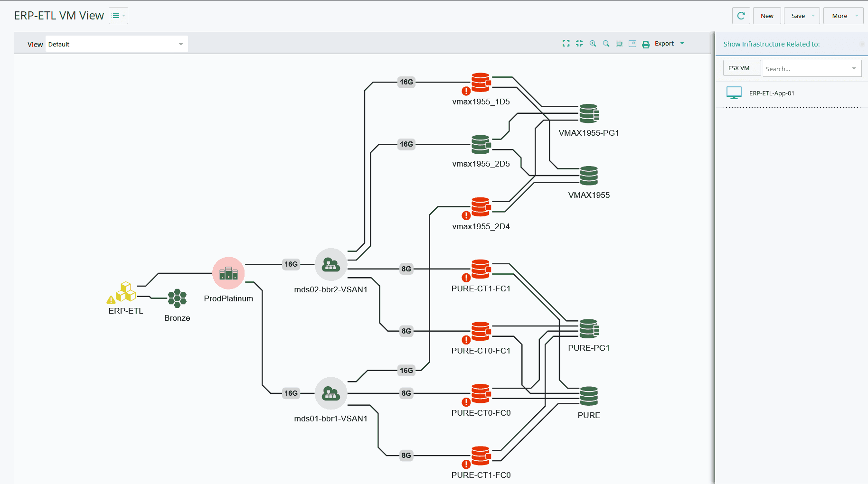Select the PURE storage array node
The width and height of the screenshot is (868, 484).
(589, 396)
